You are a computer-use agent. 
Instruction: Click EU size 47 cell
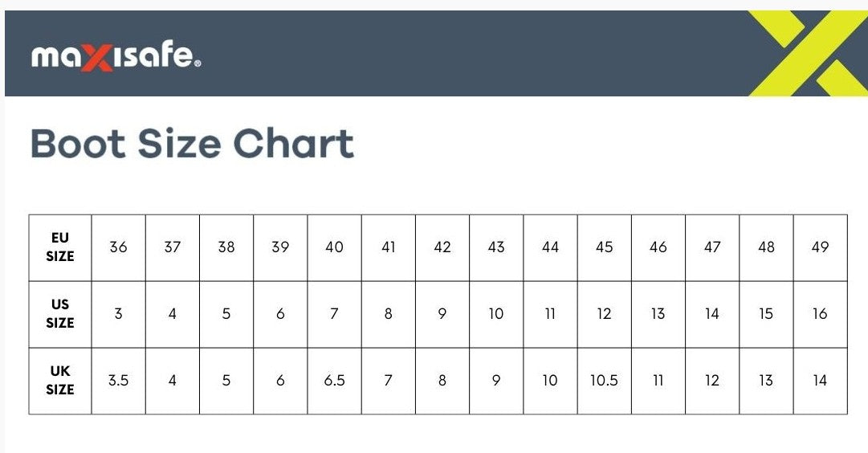point(712,247)
